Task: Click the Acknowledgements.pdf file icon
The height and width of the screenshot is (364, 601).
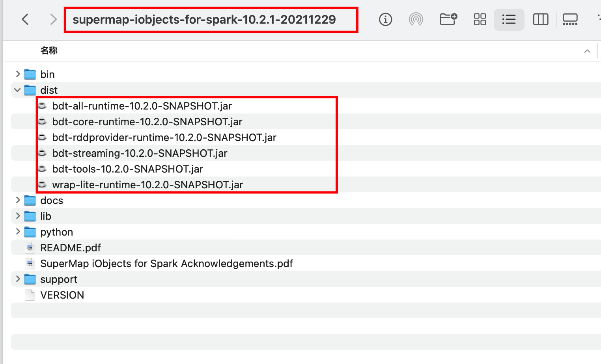Action: point(30,263)
